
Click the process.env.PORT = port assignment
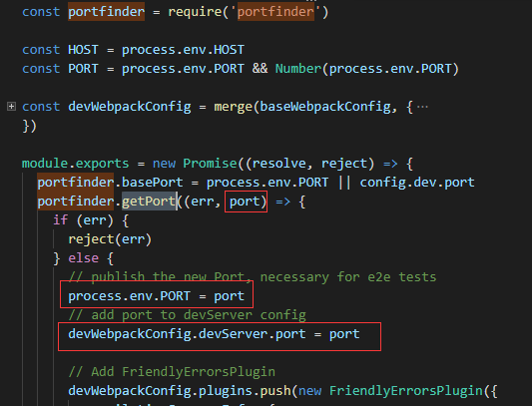coord(156,296)
